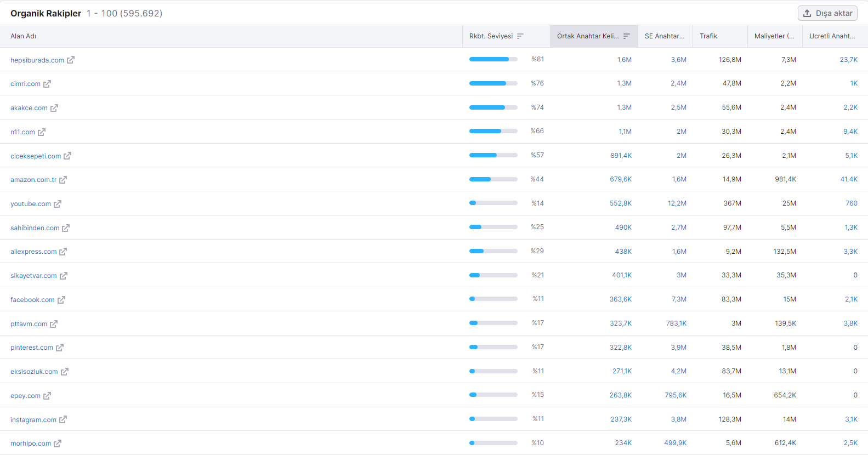Open morhipo.com external link icon
The image size is (868, 455).
(x=58, y=443)
